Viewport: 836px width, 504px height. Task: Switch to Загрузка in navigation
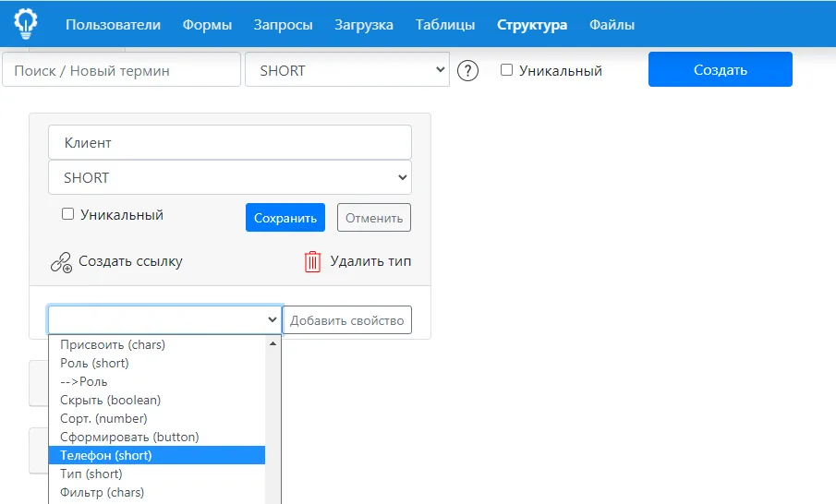tap(364, 25)
